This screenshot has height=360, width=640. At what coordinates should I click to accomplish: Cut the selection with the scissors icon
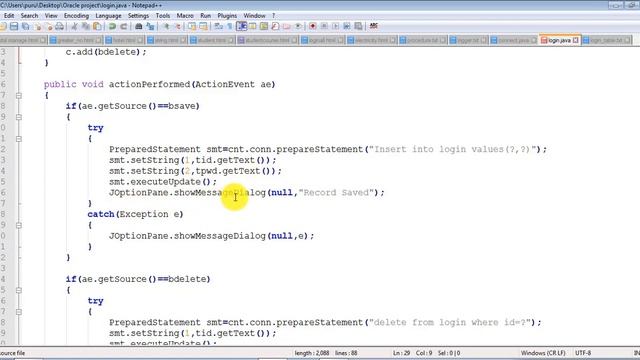point(74,27)
